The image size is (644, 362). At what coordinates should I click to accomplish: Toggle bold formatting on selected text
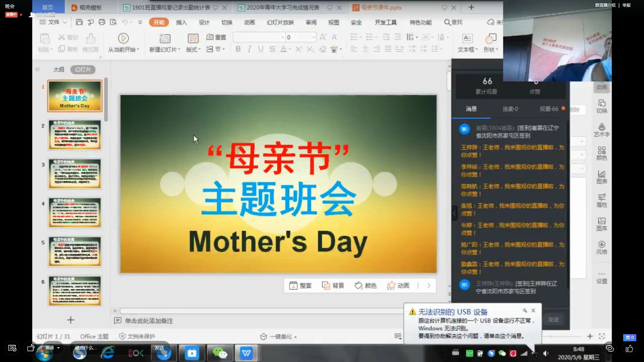[238, 49]
